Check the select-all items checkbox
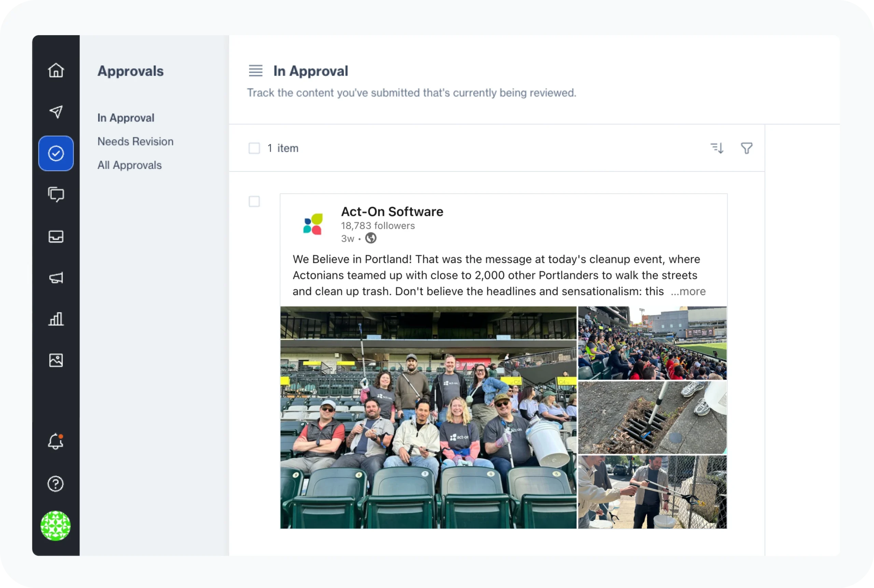 [x=254, y=148]
